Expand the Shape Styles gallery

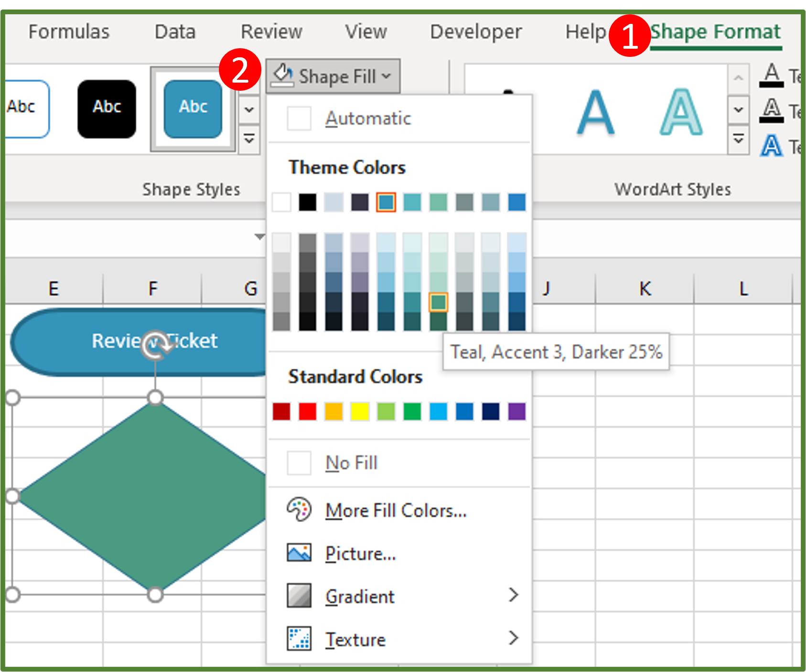tap(249, 140)
